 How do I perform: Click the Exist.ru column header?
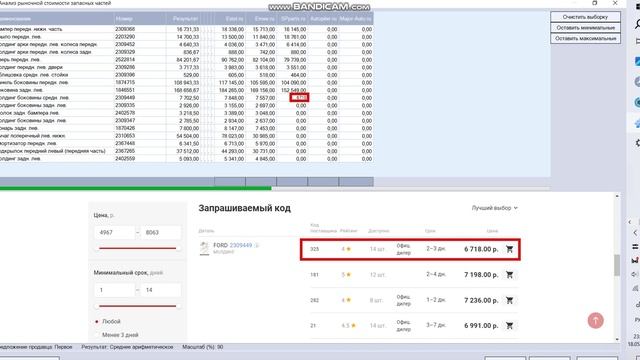229,19
